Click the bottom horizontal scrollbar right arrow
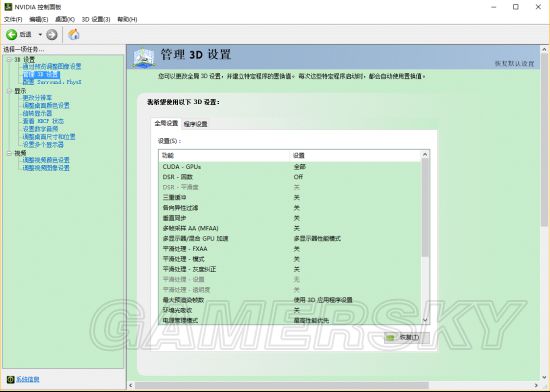 coord(536,385)
